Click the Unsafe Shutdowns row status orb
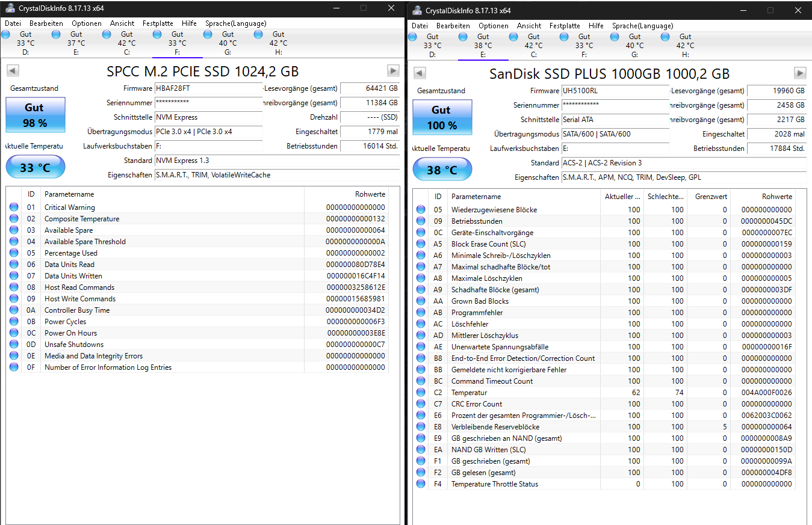The width and height of the screenshot is (812, 525). tap(14, 345)
